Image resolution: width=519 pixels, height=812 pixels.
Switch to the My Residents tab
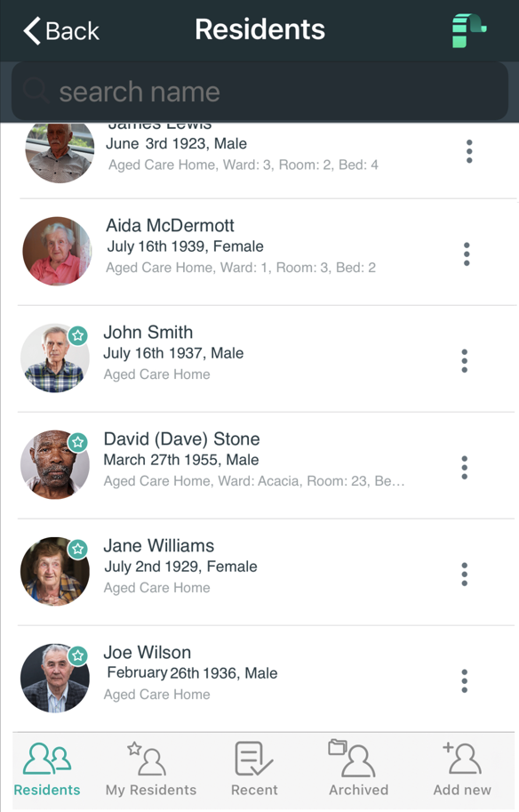(x=150, y=769)
